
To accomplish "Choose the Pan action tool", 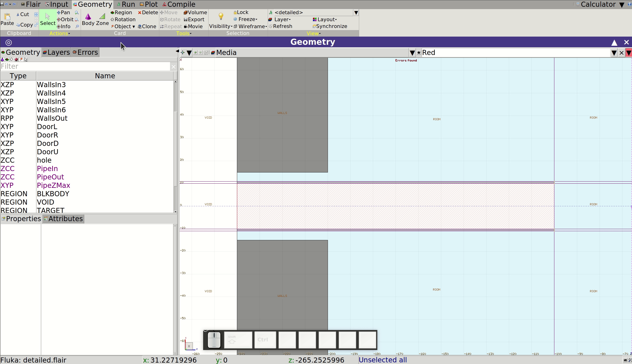I will (64, 13).
